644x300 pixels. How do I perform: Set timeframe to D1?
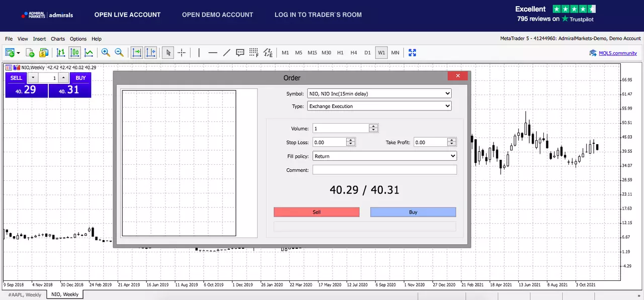pyautogui.click(x=367, y=53)
